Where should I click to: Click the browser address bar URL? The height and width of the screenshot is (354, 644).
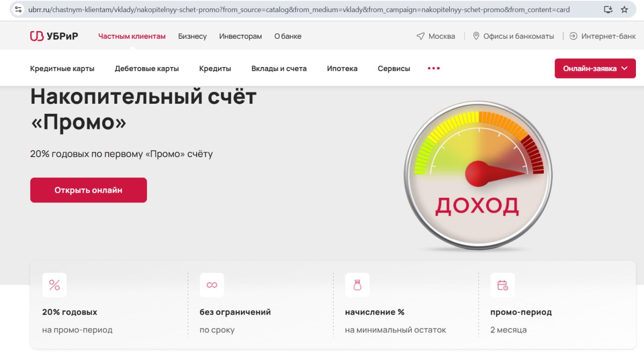[x=299, y=10]
